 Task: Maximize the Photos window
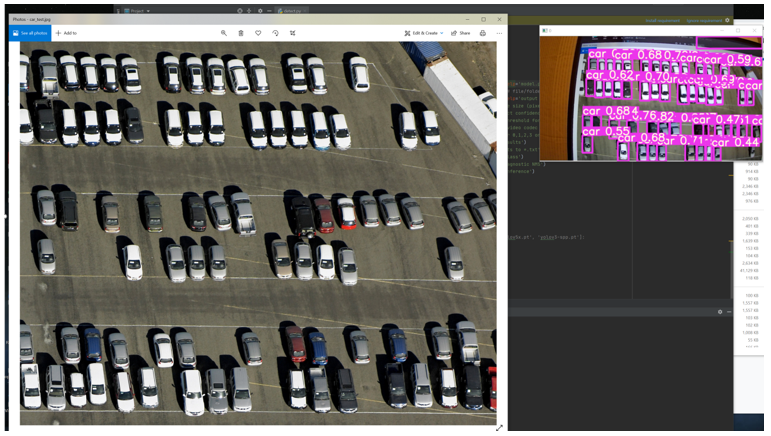click(x=484, y=19)
